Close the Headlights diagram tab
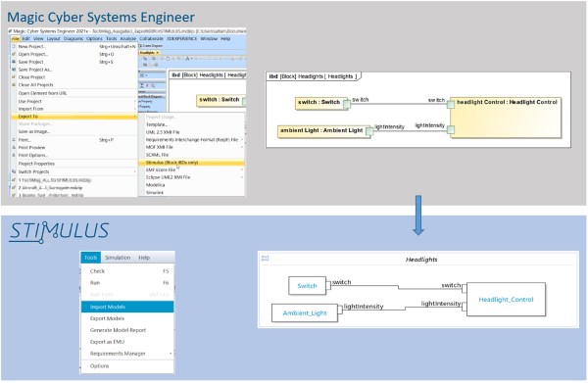This screenshot has height=383, width=588. [x=158, y=53]
